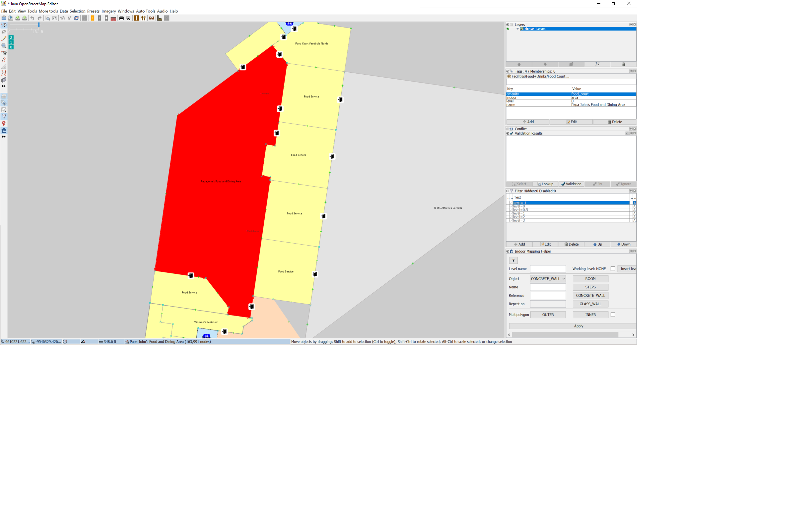Click the red map marker icon in left sidebar
Screen dimensions: 812x525
(4, 123)
